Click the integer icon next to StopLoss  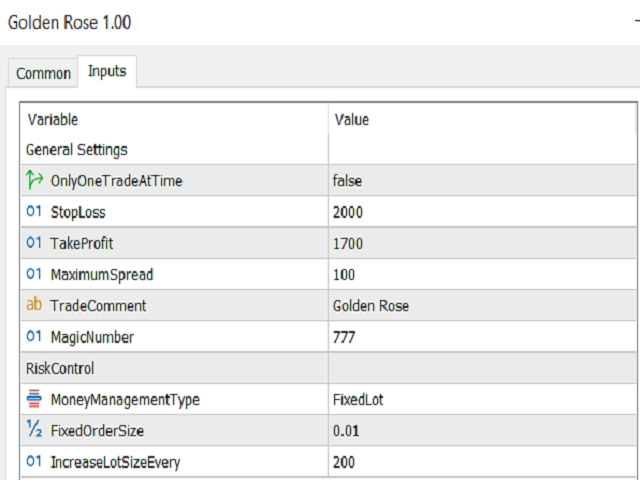coord(34,211)
